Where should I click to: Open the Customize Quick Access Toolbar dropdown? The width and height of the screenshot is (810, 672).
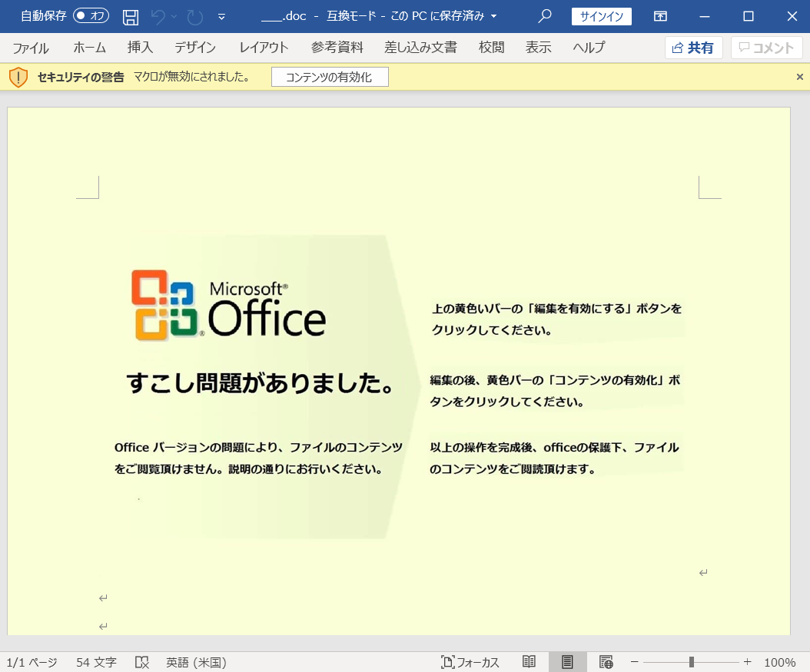pyautogui.click(x=221, y=17)
